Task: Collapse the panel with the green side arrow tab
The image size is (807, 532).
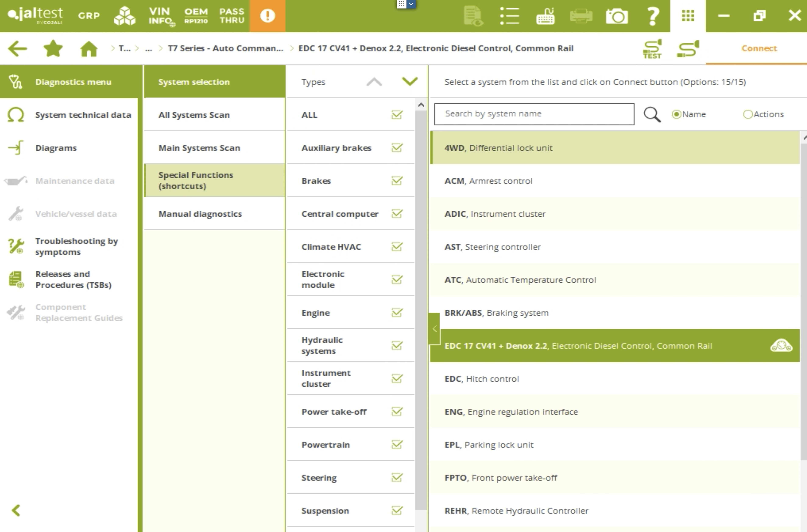Action: (x=434, y=329)
